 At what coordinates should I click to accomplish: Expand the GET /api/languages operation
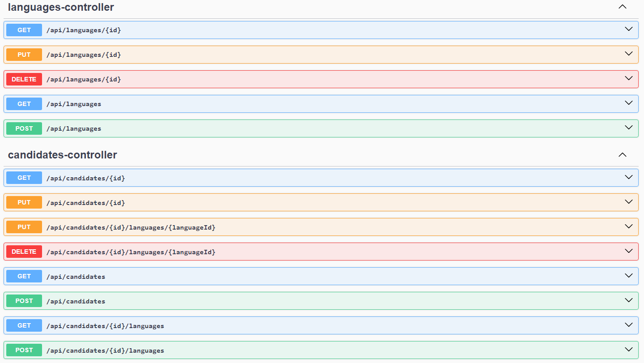tap(628, 103)
